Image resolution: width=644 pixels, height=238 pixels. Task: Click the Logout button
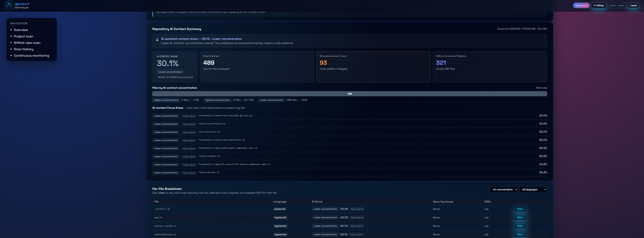pos(633,5)
